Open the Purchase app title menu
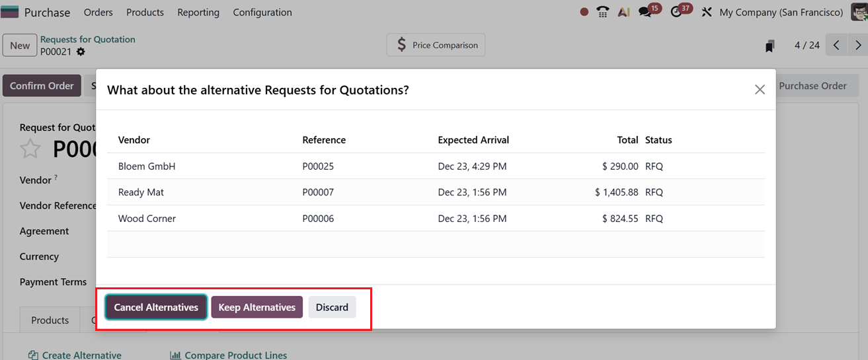 click(47, 12)
